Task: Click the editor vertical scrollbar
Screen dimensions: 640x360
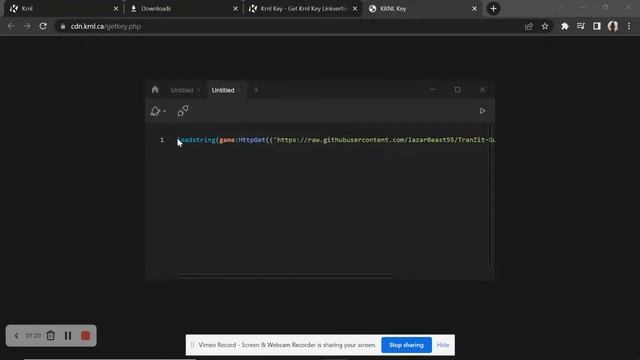Action: [490, 196]
